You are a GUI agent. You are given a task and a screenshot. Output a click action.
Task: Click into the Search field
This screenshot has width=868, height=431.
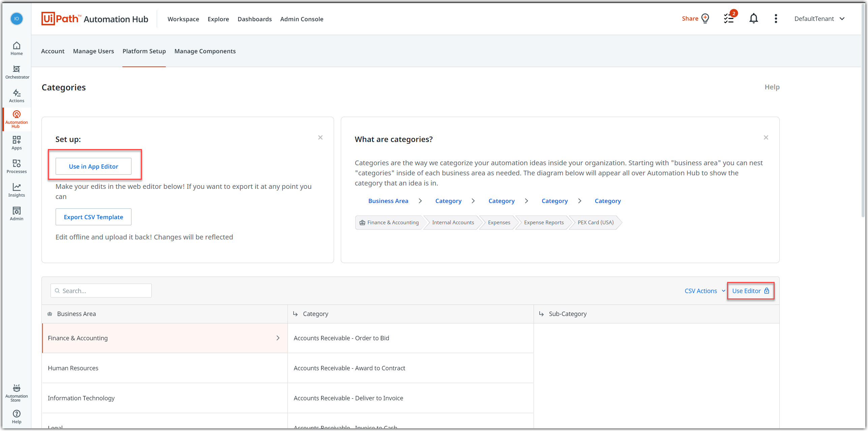(x=101, y=291)
